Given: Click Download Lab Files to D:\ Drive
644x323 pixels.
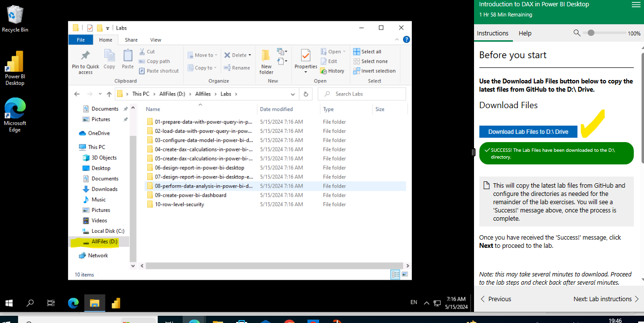Looking at the screenshot, I should tap(528, 131).
